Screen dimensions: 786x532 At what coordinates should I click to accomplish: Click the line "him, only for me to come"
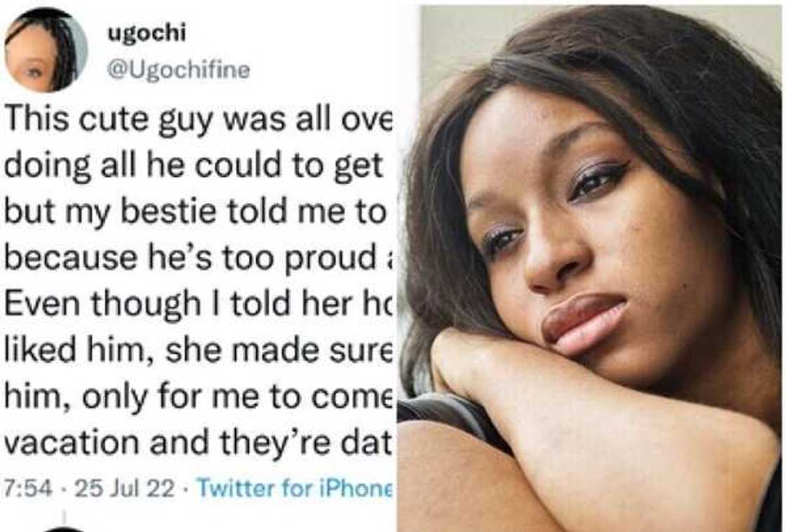[200, 397]
